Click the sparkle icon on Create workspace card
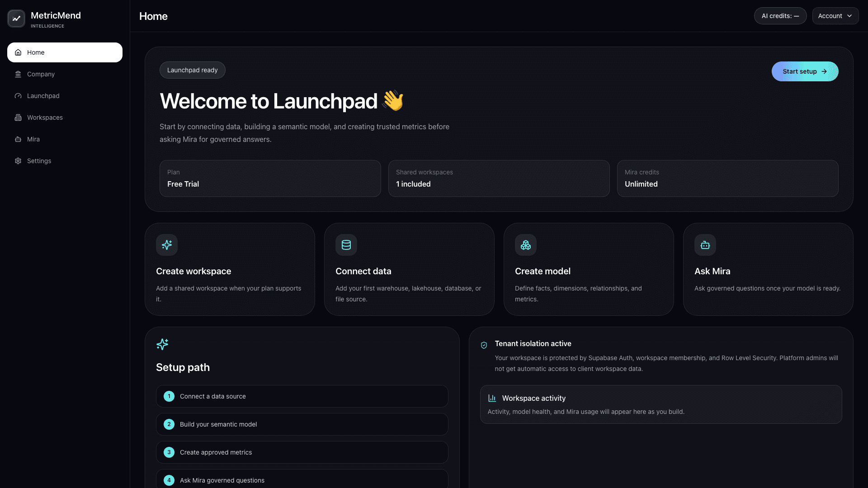This screenshot has width=868, height=488. [x=167, y=245]
